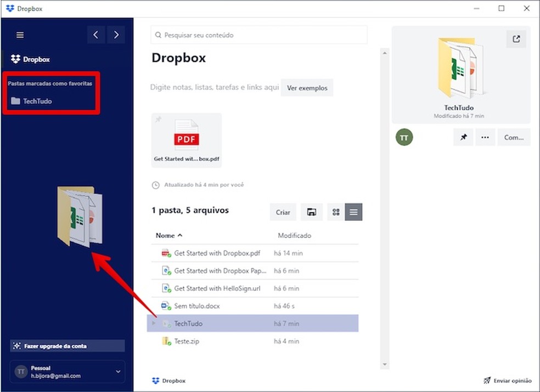Open TechTudo in Explorer via external link icon

click(x=516, y=38)
